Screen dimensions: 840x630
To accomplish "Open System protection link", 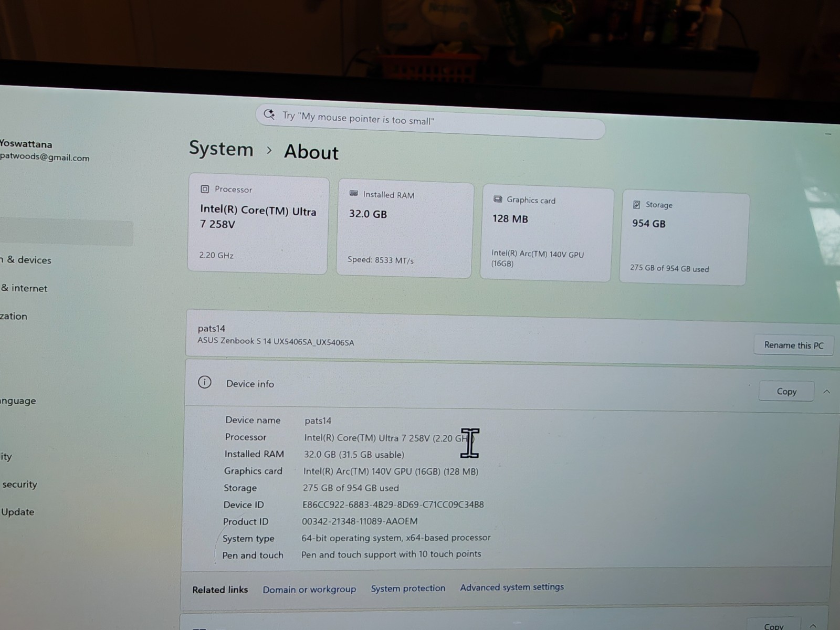I will [x=408, y=589].
